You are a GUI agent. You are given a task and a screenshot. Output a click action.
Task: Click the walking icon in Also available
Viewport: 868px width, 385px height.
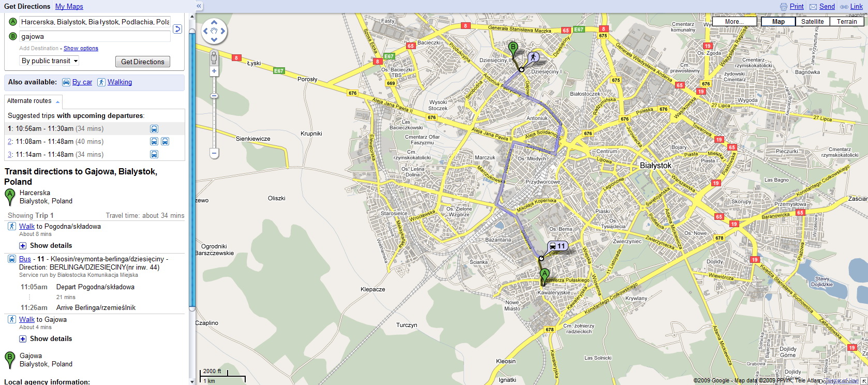(101, 82)
